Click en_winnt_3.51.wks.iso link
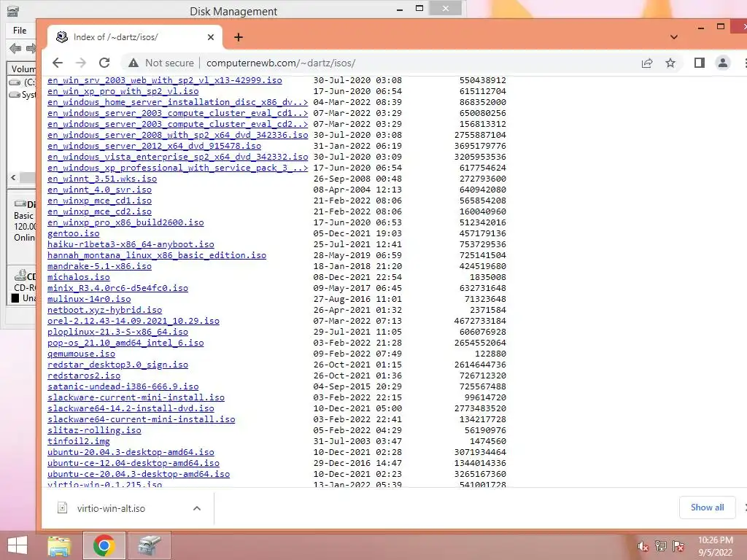This screenshot has height=560, width=747. pos(102,179)
